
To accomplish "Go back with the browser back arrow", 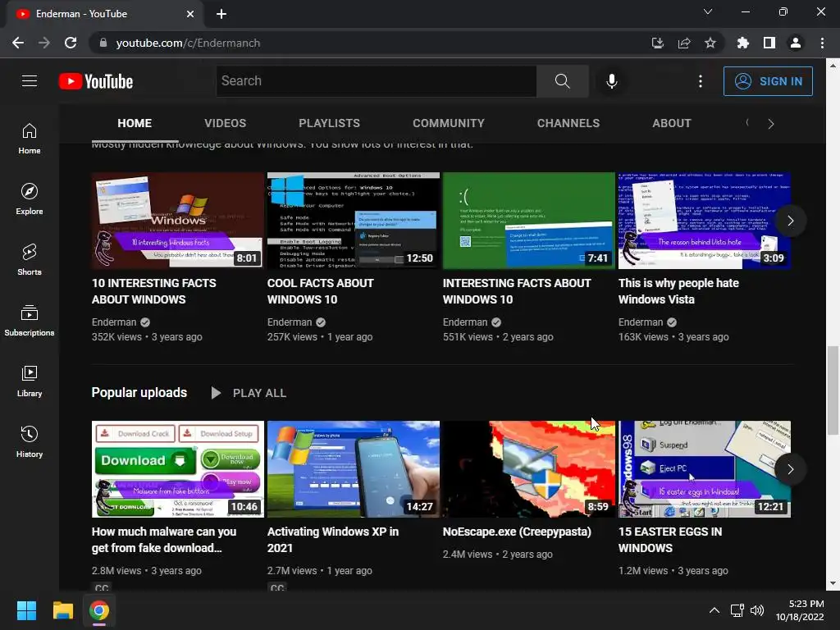I will pos(18,43).
